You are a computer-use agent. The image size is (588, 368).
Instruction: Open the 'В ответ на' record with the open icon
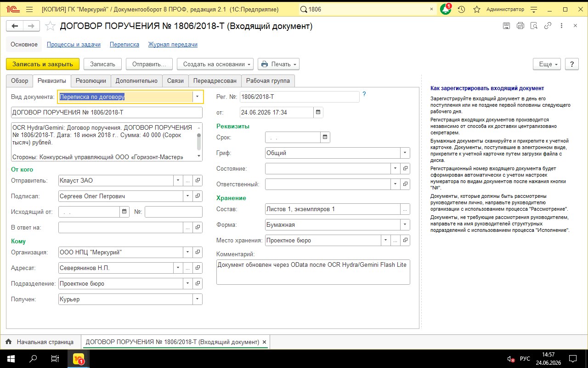click(198, 227)
